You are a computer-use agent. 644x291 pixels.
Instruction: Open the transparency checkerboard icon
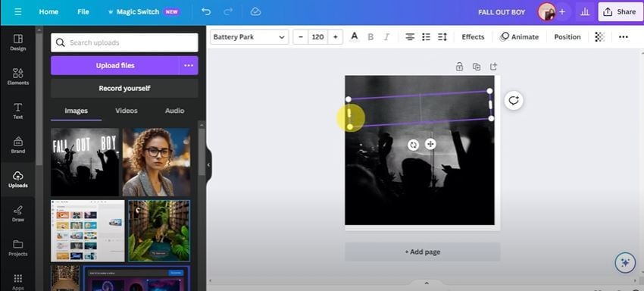click(599, 37)
